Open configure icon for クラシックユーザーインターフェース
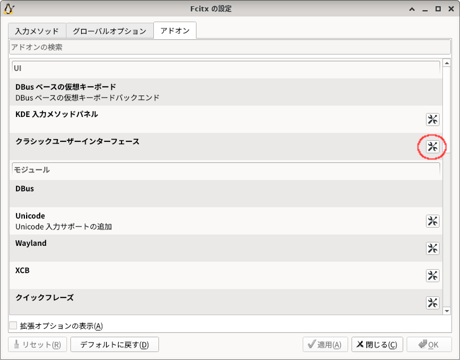 (x=432, y=147)
